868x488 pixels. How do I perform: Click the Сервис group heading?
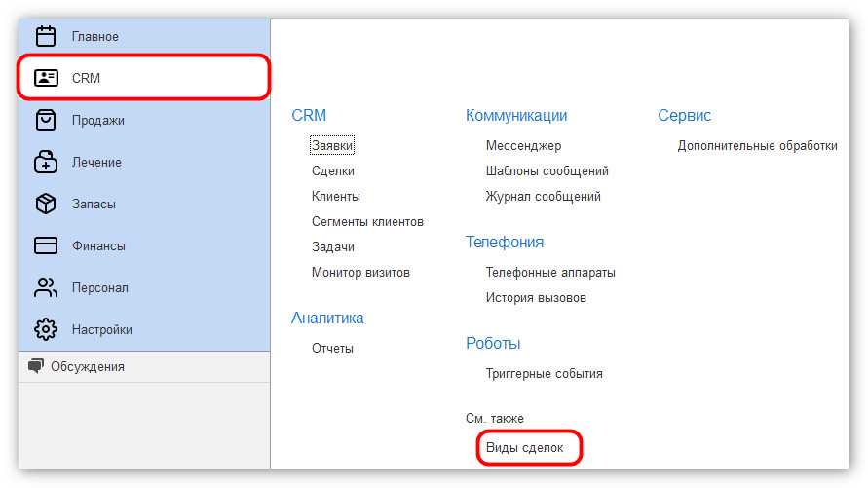[684, 115]
